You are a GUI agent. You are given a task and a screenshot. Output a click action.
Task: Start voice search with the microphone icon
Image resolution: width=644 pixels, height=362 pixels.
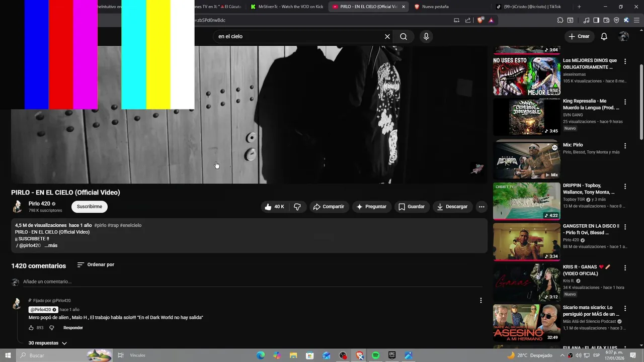426,37
